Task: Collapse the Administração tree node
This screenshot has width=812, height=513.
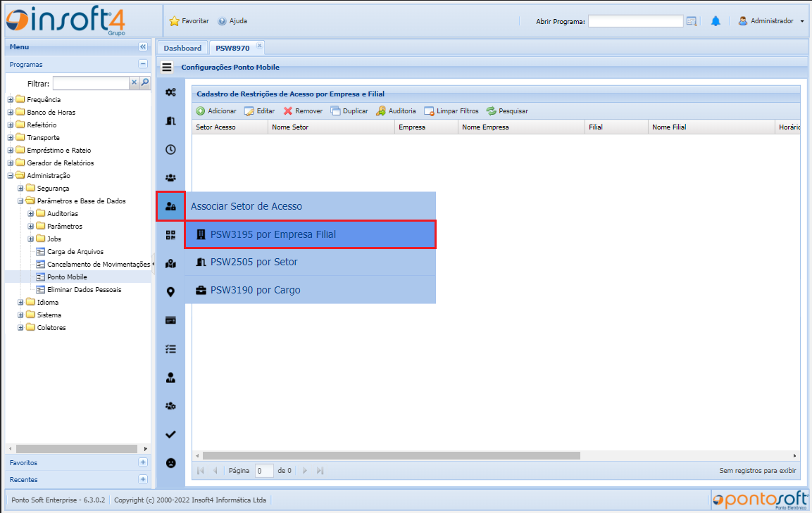Action: [x=11, y=176]
